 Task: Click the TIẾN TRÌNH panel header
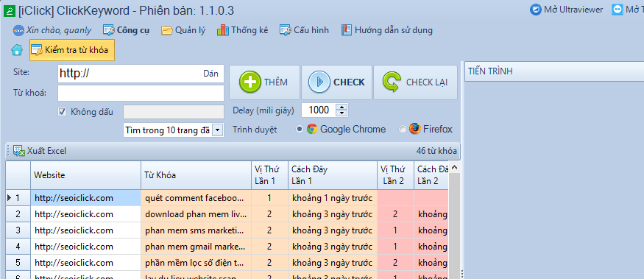[x=554, y=71]
